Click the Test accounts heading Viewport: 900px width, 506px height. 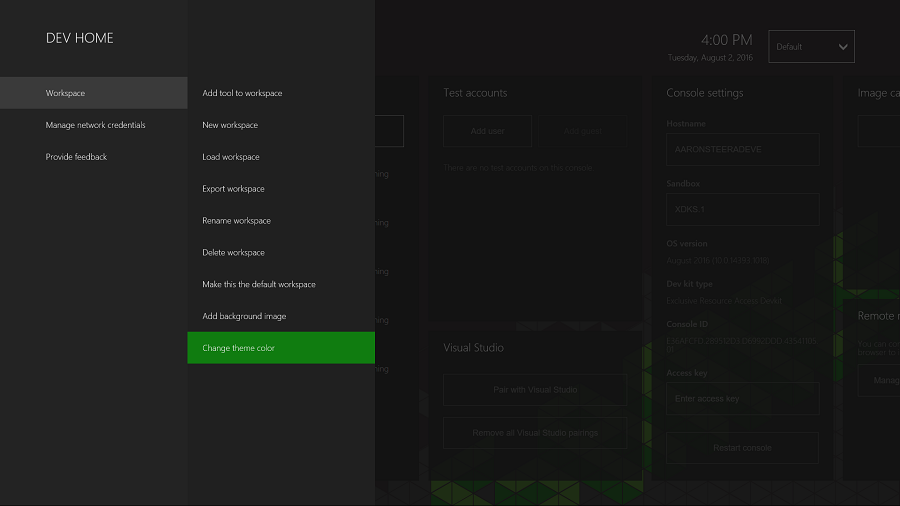pyautogui.click(x=475, y=93)
